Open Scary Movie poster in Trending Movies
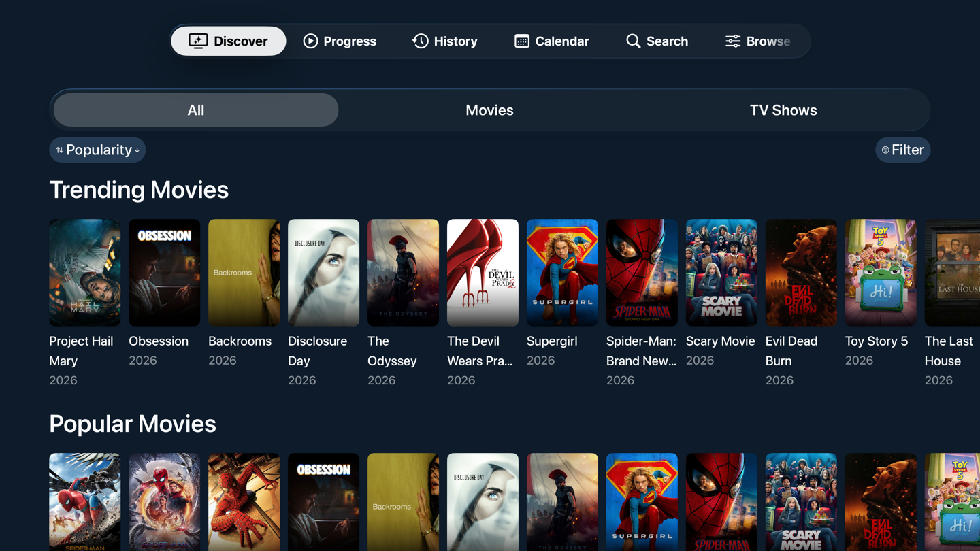Image resolution: width=980 pixels, height=551 pixels. [721, 272]
